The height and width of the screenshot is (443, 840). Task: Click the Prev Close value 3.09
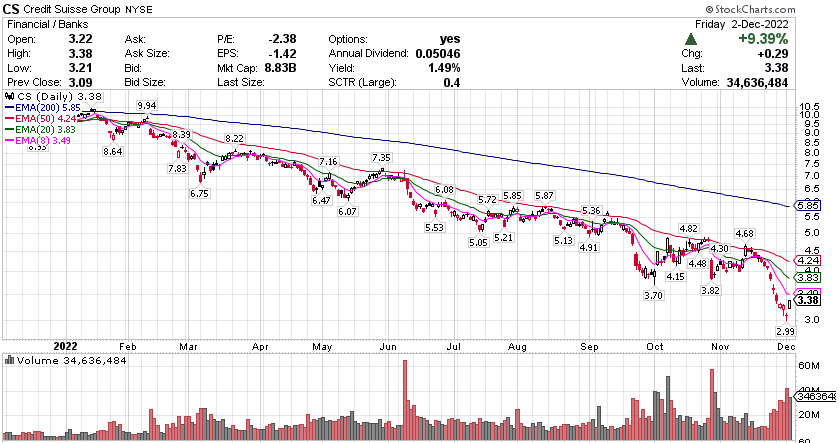tap(80, 82)
